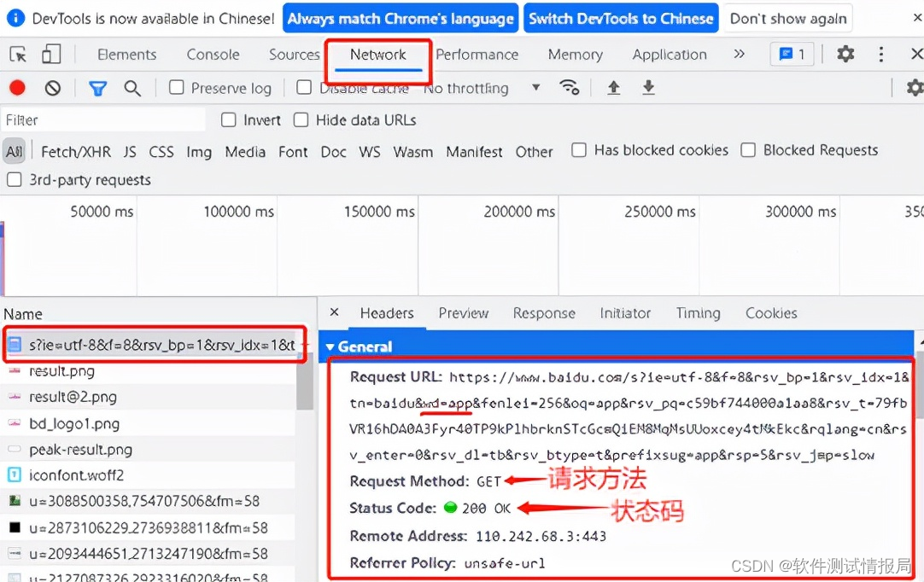Image resolution: width=924 pixels, height=582 pixels.
Task: Filter requests by Font
Action: (294, 152)
